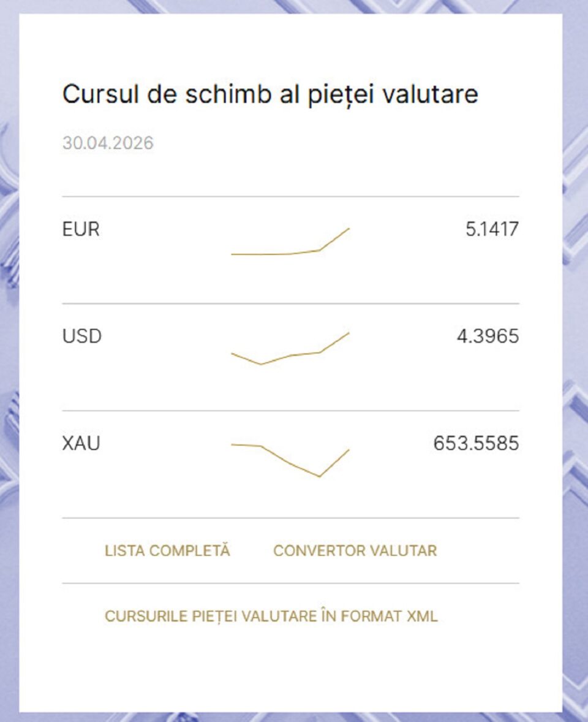Click the divider above the XML format link
The image size is (588, 722).
tap(290, 583)
